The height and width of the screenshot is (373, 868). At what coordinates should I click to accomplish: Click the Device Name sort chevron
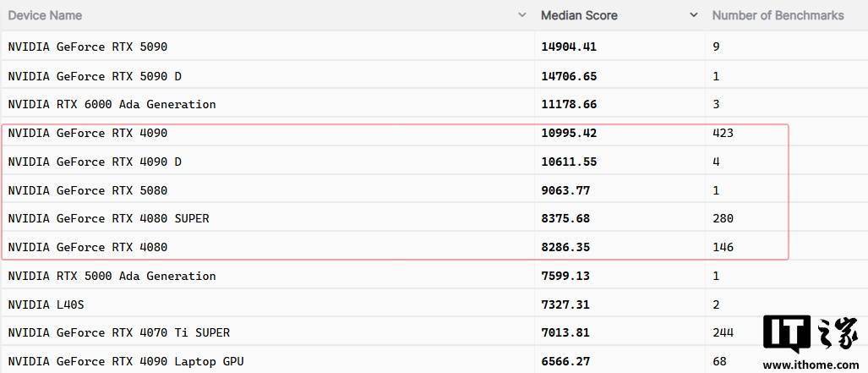(521, 15)
